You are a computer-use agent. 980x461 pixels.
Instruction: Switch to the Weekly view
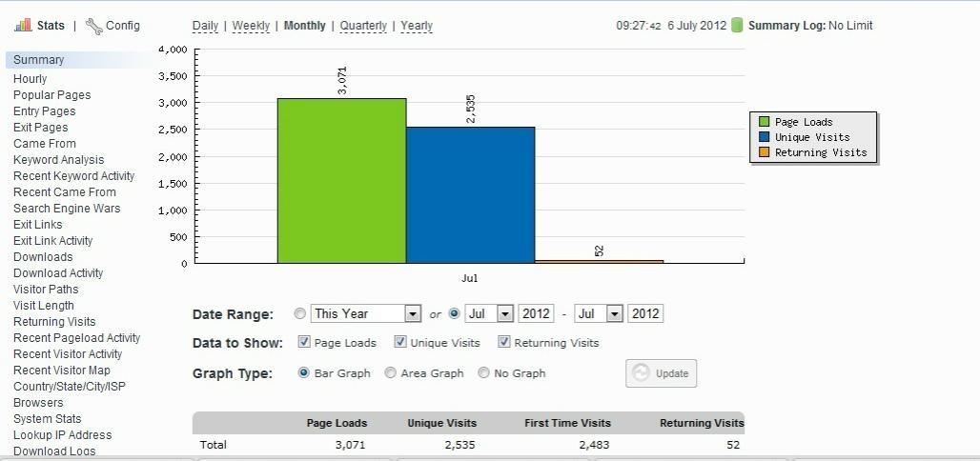coord(251,26)
